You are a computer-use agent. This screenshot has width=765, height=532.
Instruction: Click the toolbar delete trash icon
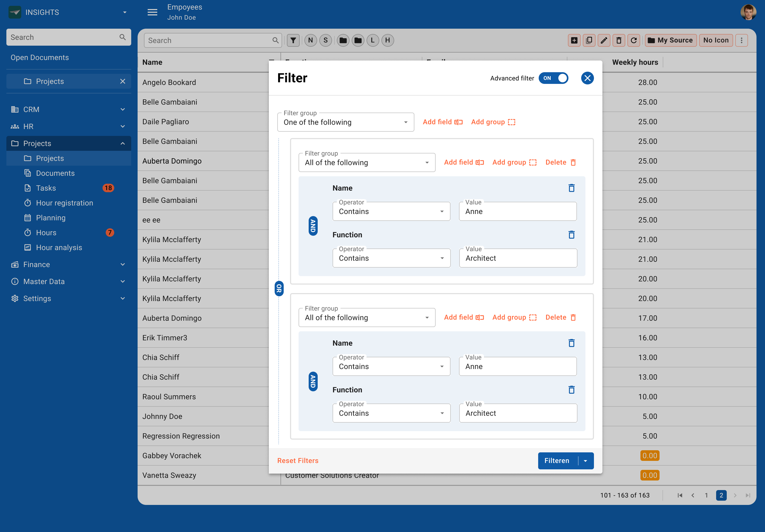coord(619,40)
